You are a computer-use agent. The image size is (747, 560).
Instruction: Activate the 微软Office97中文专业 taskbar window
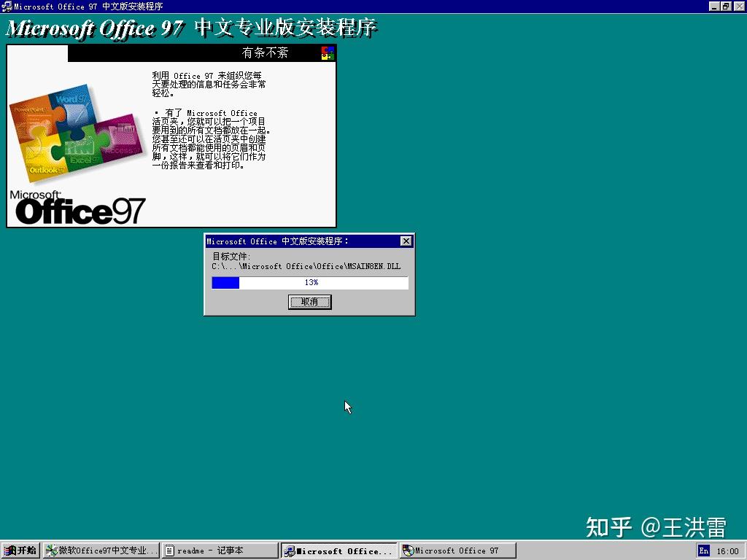pos(98,550)
